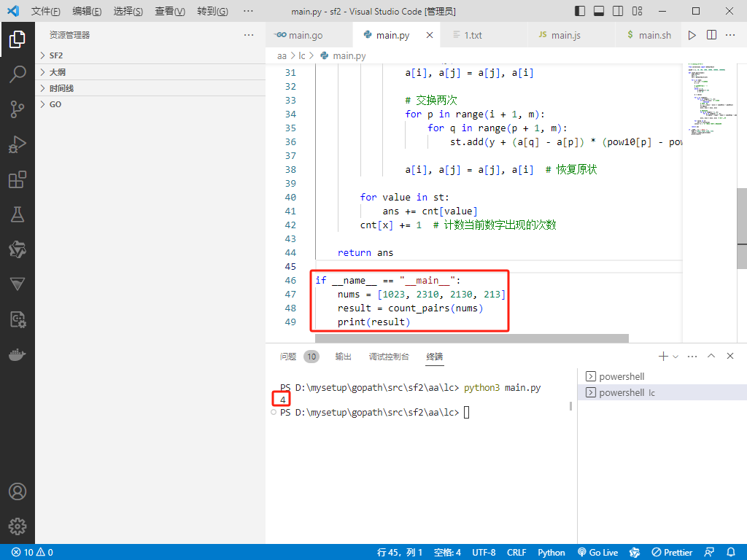This screenshot has height=560, width=747.
Task: Toggle primary side bar layout button
Action: tap(580, 11)
